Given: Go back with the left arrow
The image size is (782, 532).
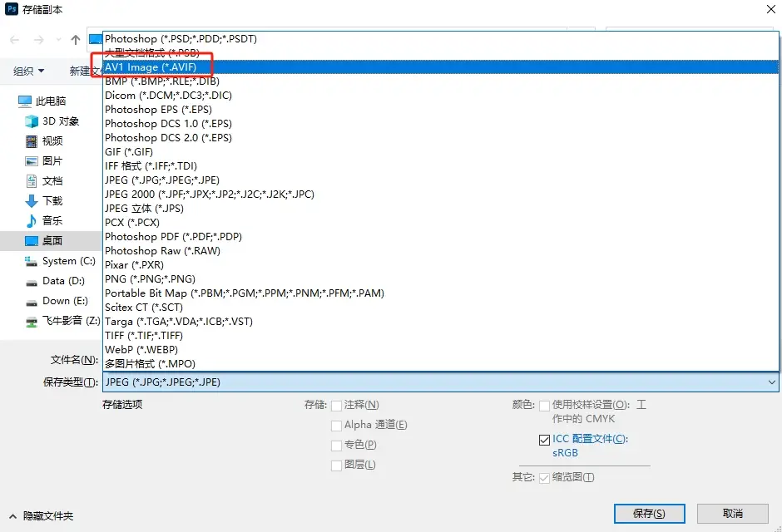Looking at the screenshot, I should [x=14, y=40].
